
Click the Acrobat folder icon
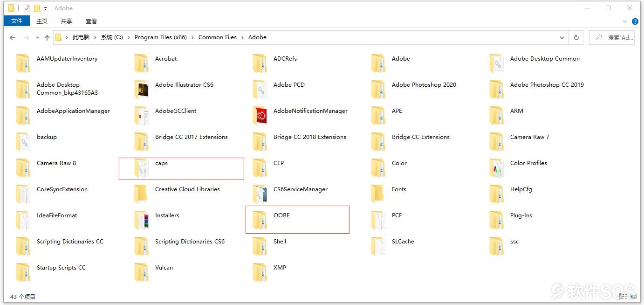(142, 63)
